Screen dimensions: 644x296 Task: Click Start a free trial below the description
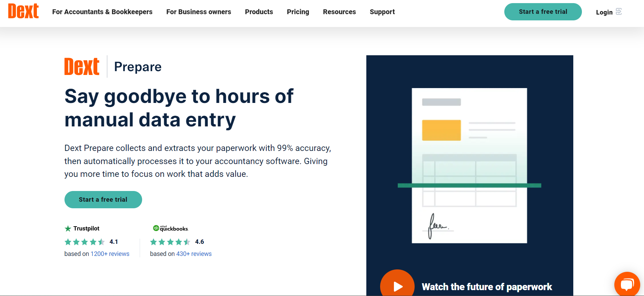[103, 200]
